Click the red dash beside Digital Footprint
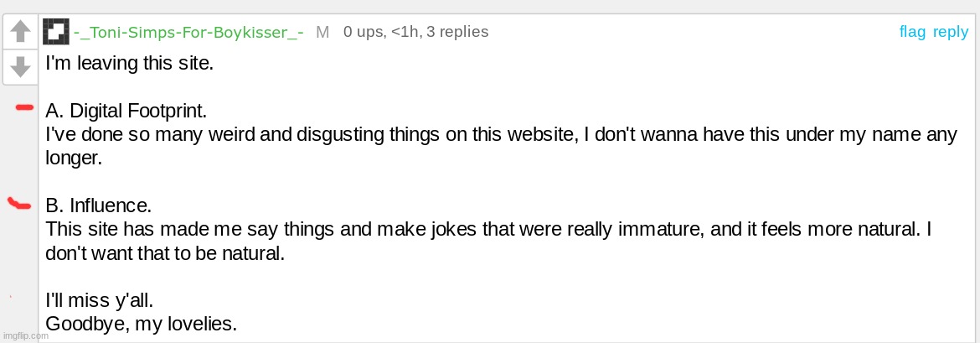Viewport: 980px width, 343px height. click(23, 108)
